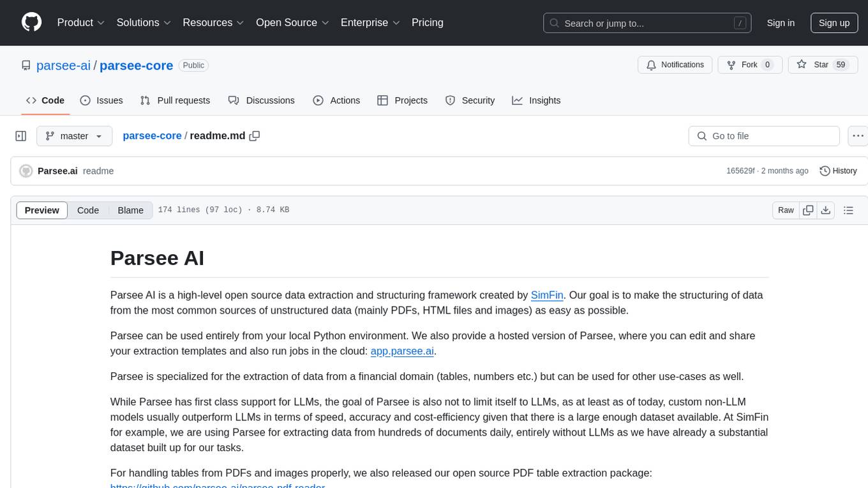Open Parsee.ai commit author avatar
The width and height of the screenshot is (868, 488).
click(26, 171)
